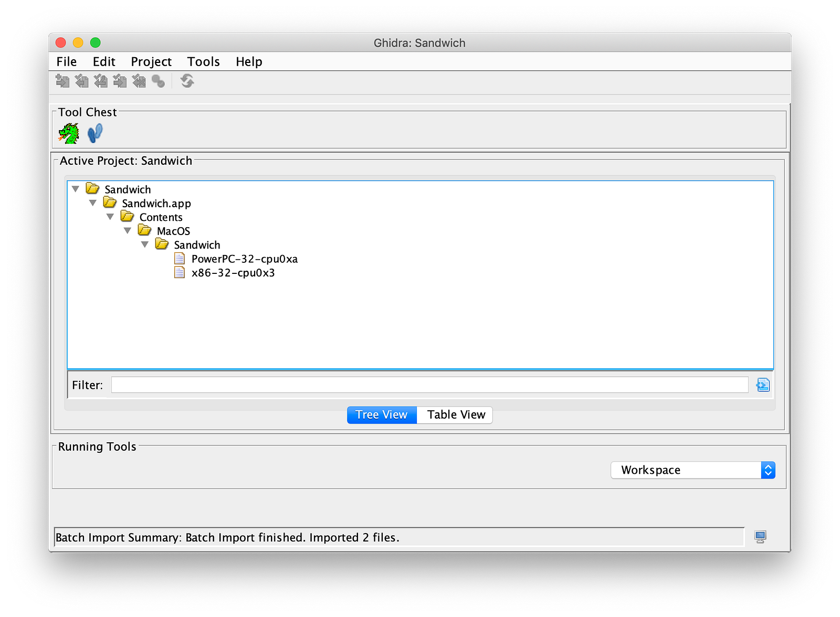The width and height of the screenshot is (840, 617).
Task: Collapse the Contents folder node
Action: pos(110,217)
